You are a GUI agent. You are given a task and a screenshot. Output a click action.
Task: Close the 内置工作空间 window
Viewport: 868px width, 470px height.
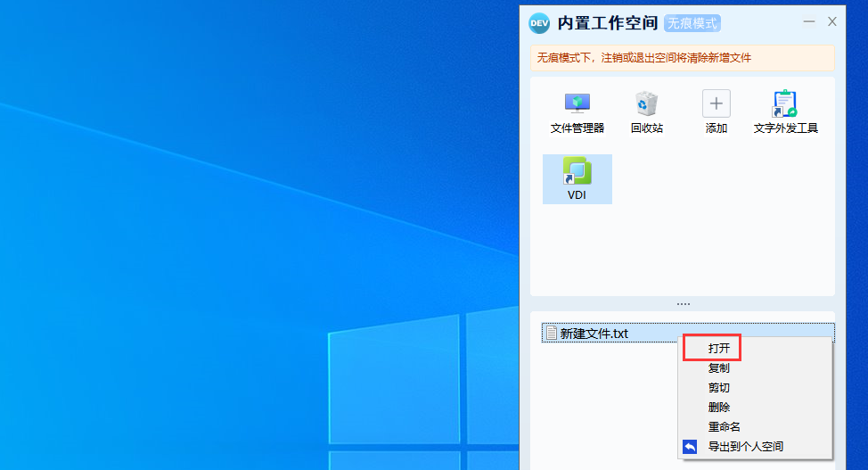click(x=832, y=21)
